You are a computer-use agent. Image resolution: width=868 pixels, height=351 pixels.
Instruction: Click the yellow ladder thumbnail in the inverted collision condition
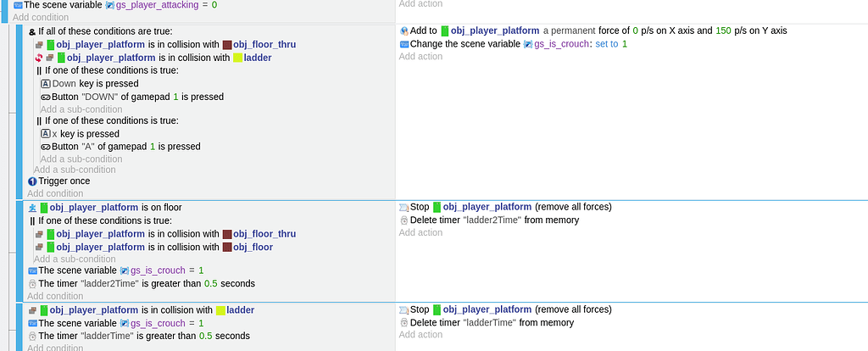click(237, 58)
